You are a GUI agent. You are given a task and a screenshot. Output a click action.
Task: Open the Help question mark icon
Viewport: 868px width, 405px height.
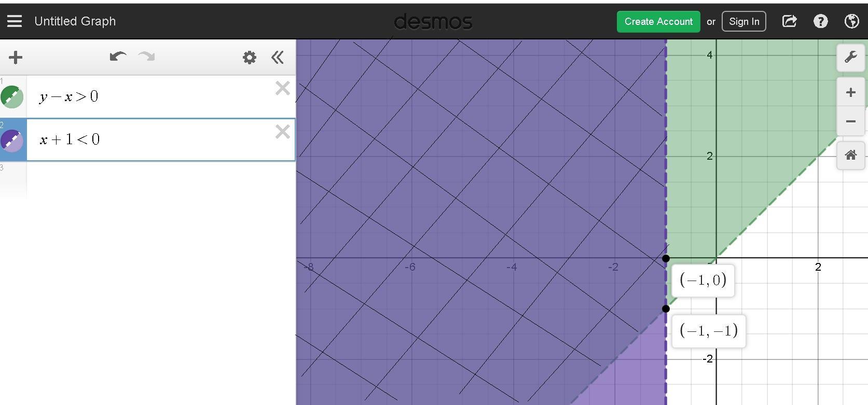(x=821, y=21)
